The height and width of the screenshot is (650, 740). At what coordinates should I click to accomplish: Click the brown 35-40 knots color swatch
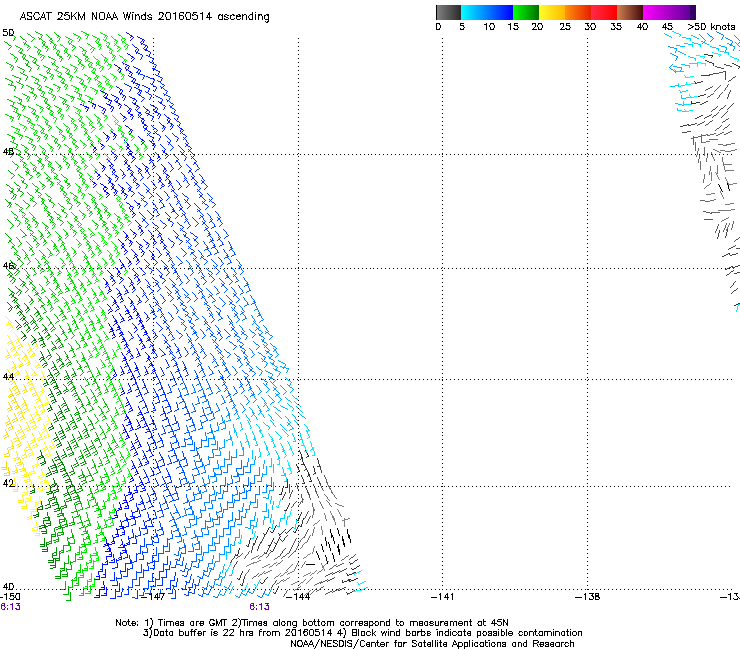[x=630, y=12]
